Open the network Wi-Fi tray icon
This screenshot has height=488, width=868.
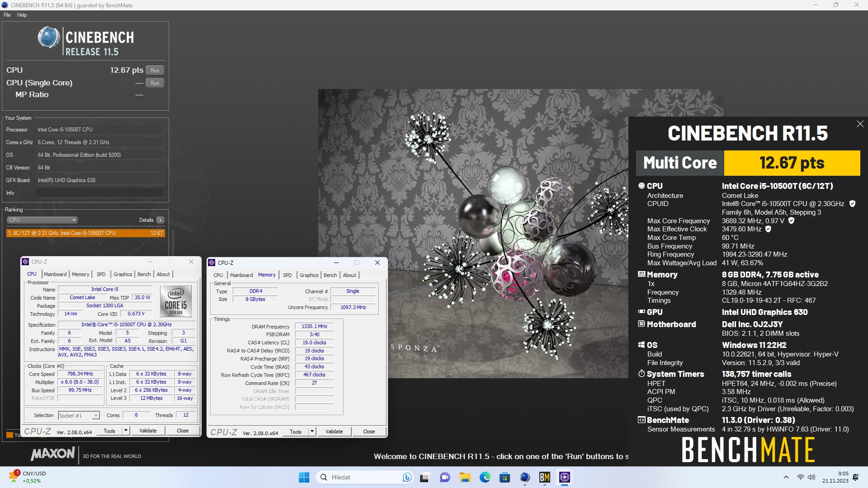800,477
